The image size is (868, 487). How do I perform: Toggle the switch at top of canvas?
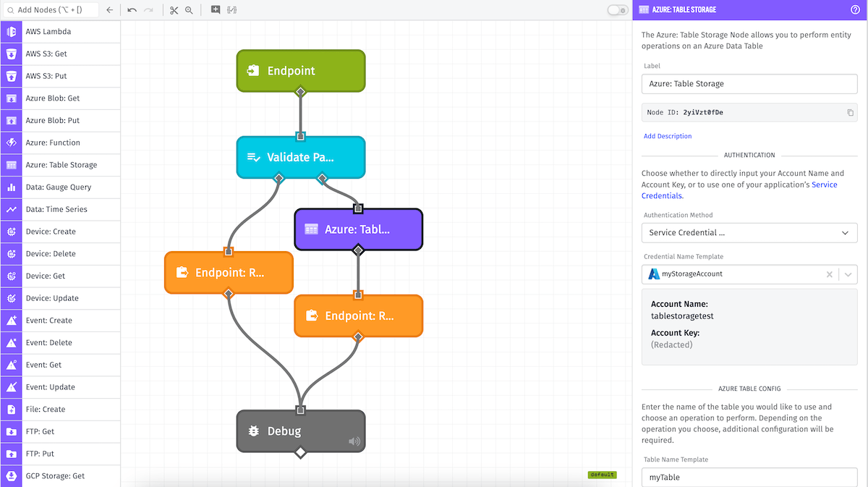pos(617,10)
